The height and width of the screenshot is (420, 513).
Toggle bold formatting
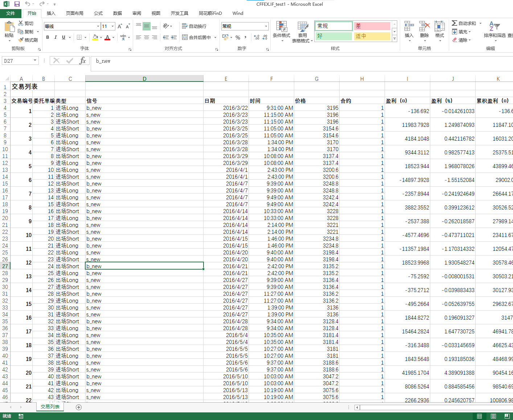[48, 37]
